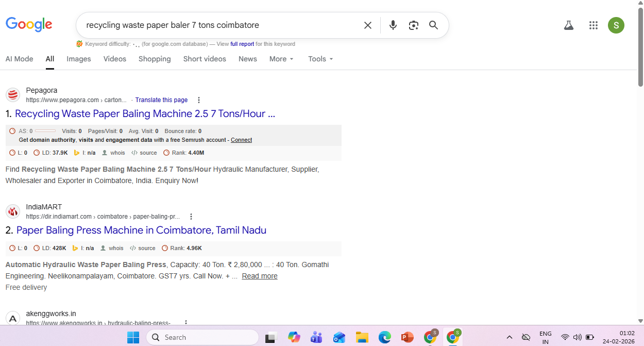Open Microsoft Teams taskbar icon

[316, 337]
